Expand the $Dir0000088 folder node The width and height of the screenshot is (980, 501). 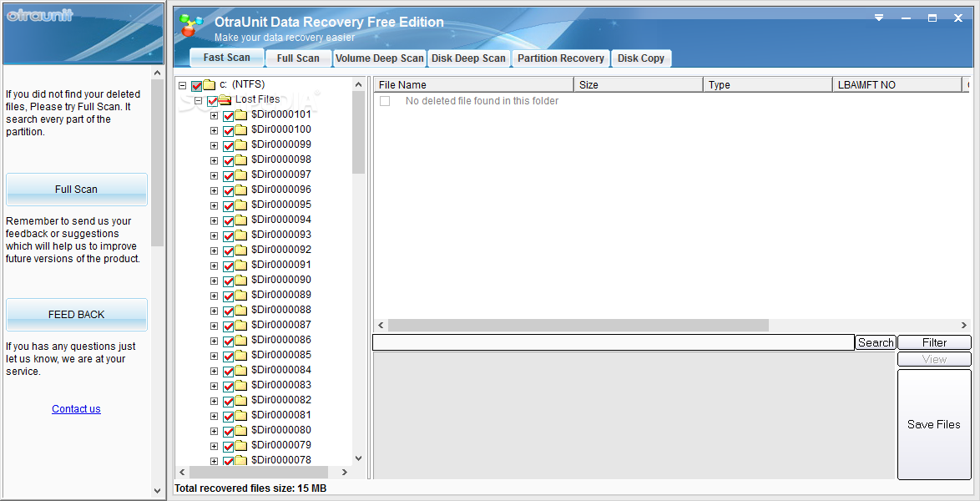214,311
